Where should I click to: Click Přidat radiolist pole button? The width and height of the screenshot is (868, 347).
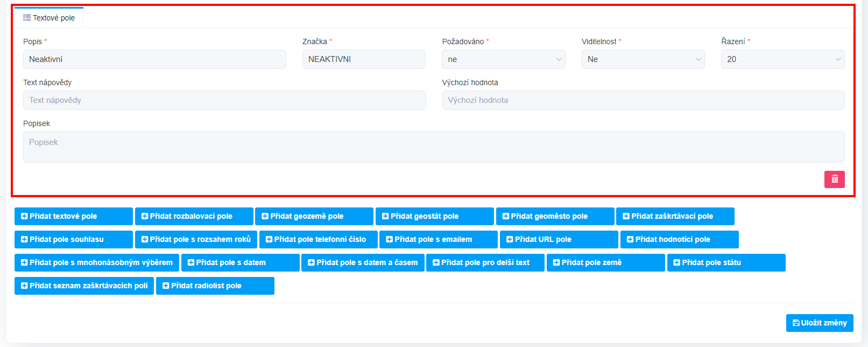215,286
